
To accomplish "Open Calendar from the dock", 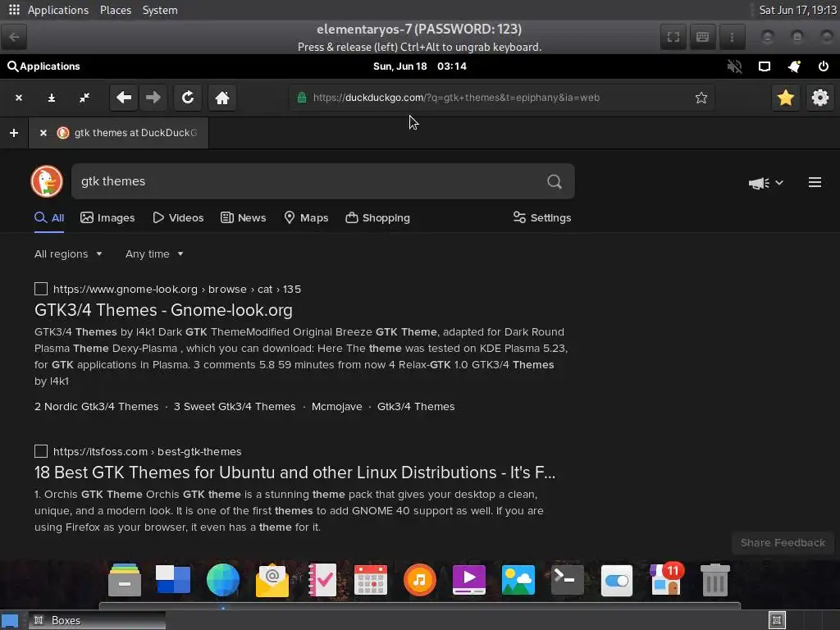I will (x=371, y=580).
